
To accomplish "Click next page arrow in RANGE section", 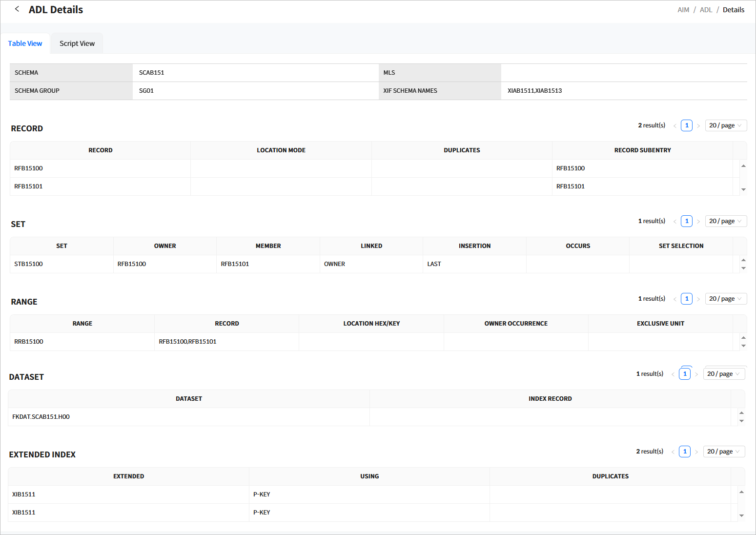I will pos(698,299).
